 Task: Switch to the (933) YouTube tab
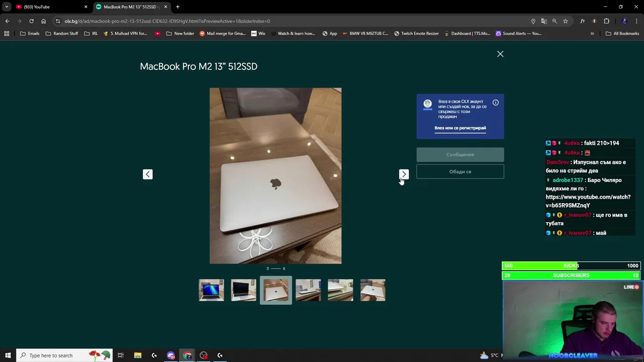[x=50, y=7]
